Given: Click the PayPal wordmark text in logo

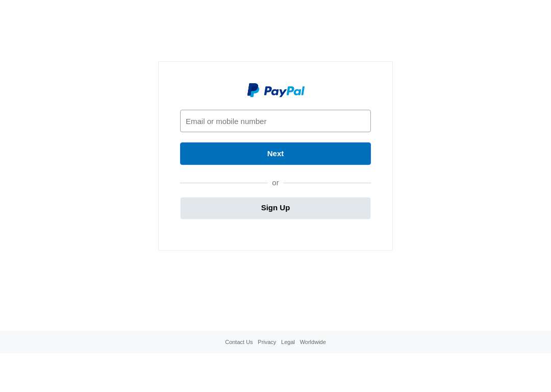Looking at the screenshot, I should click(284, 91).
